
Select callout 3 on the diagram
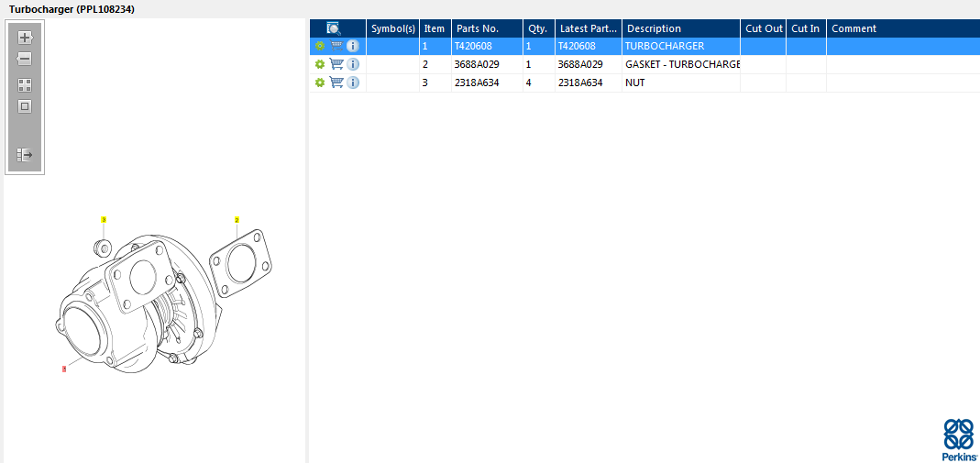[104, 219]
